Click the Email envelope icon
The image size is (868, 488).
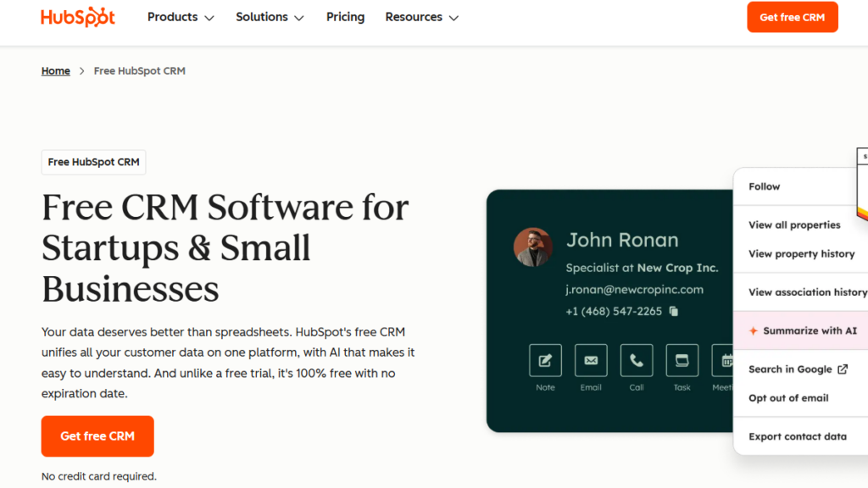(x=591, y=360)
